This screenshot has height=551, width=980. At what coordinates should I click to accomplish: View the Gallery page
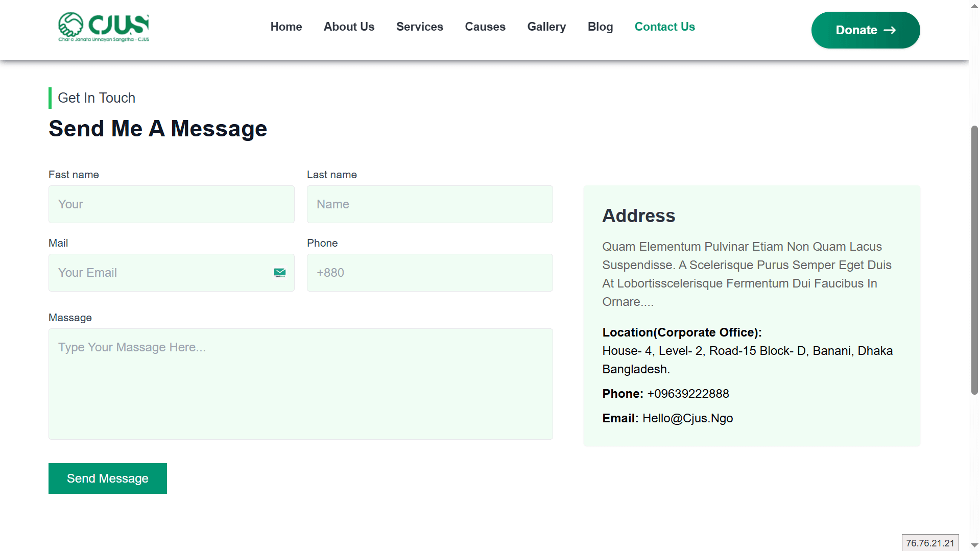coord(546,27)
